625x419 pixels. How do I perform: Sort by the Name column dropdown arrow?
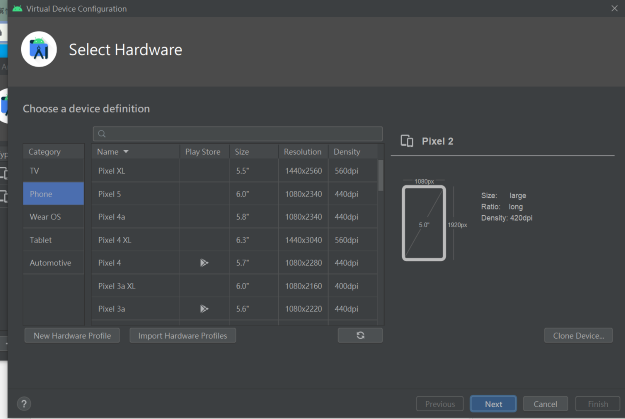(x=126, y=152)
